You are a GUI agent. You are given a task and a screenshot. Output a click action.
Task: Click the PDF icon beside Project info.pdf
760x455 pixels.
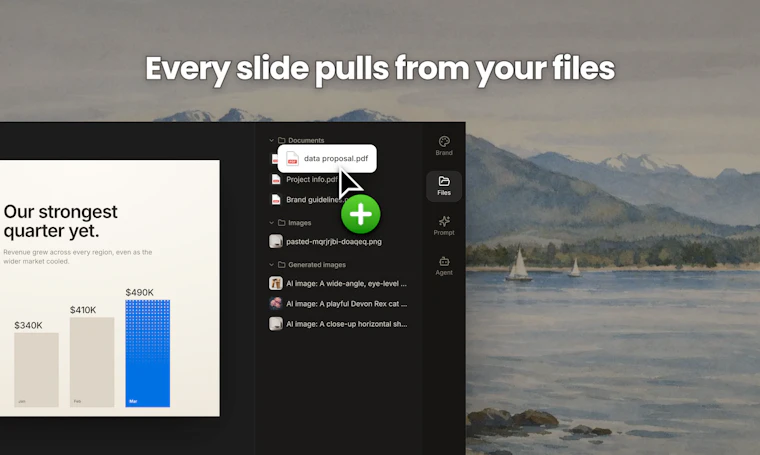click(x=276, y=180)
